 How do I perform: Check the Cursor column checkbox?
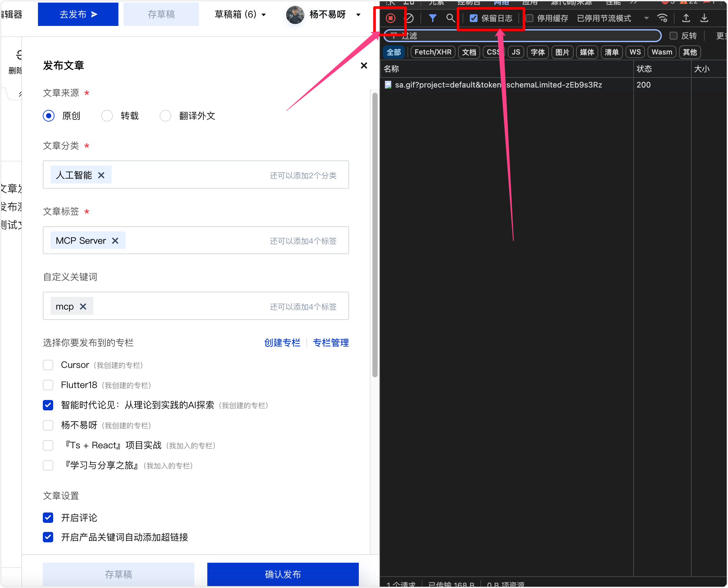click(x=48, y=365)
